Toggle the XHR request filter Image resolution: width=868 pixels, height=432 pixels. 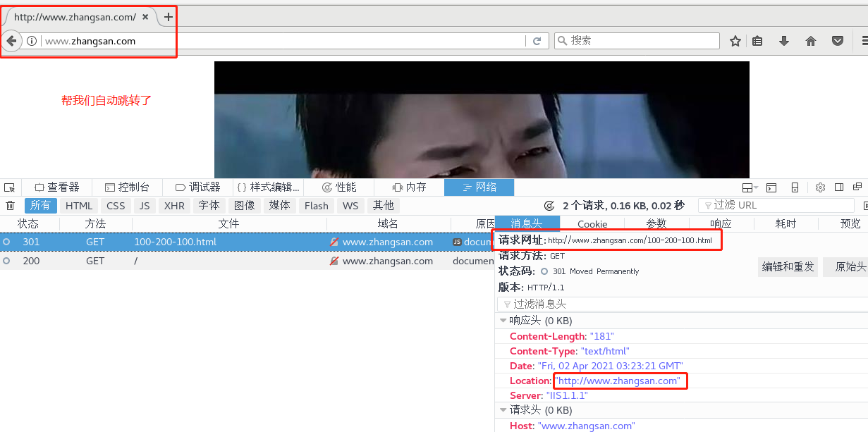(174, 206)
